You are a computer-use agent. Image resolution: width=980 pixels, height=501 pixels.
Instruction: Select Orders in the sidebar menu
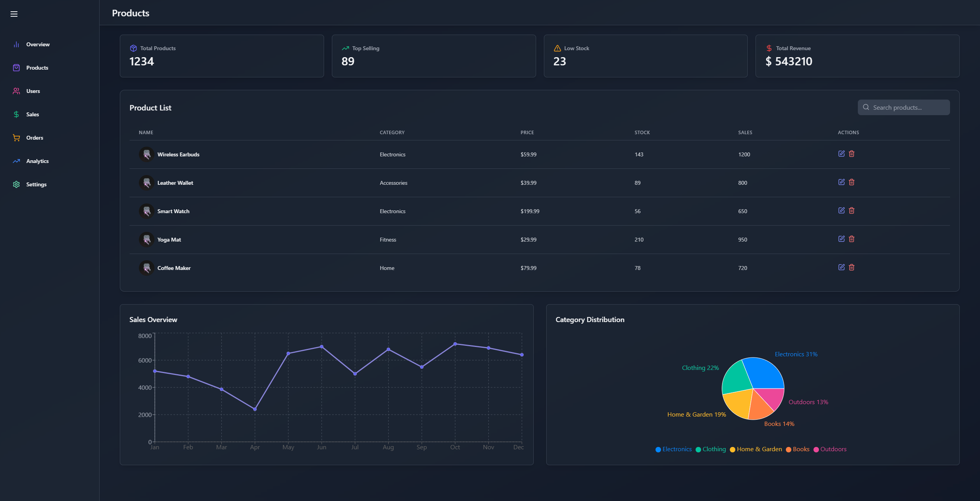pyautogui.click(x=35, y=138)
